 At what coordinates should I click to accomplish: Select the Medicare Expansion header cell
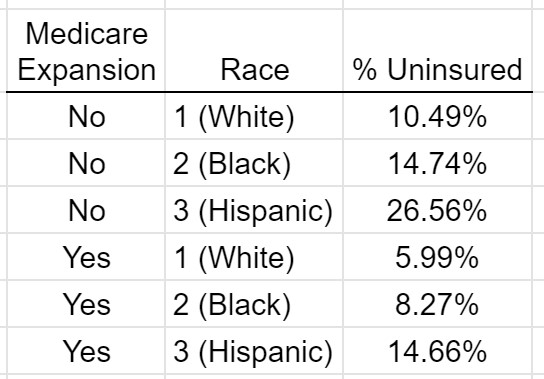pos(86,51)
